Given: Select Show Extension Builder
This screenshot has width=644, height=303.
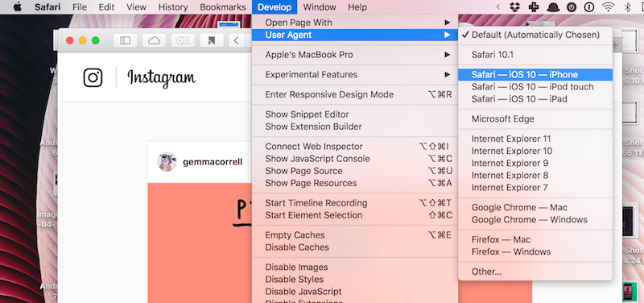Looking at the screenshot, I should pos(355,127).
